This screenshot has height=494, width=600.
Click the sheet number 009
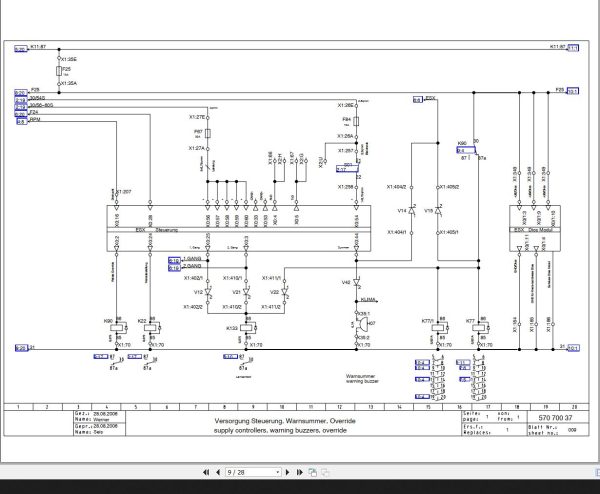572,430
